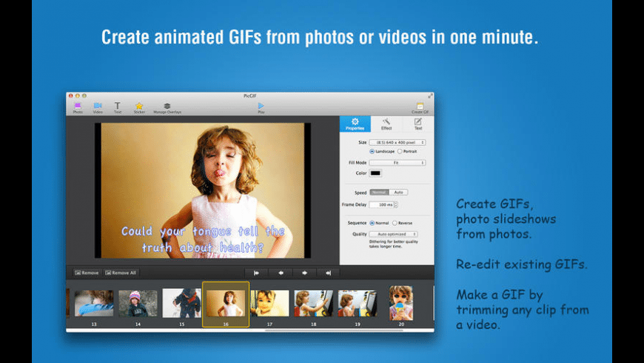The height and width of the screenshot is (363, 644).
Task: Set Speed to Normal
Action: (379, 193)
